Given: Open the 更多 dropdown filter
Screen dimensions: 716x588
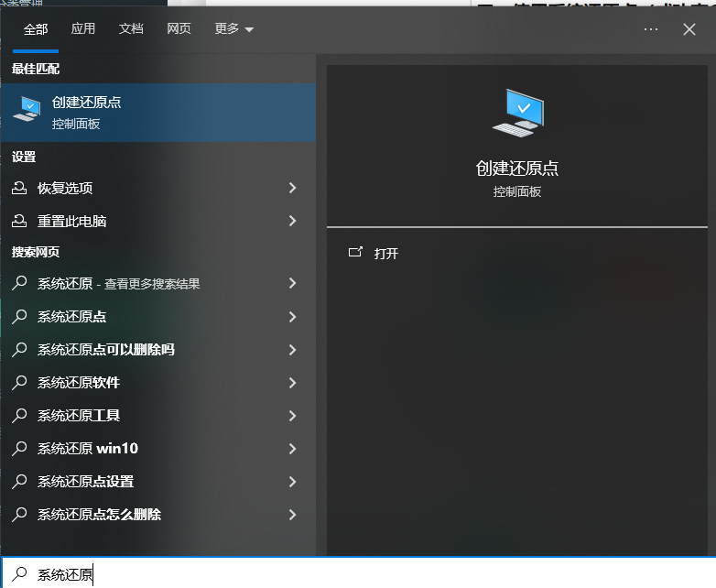Looking at the screenshot, I should click(x=233, y=28).
